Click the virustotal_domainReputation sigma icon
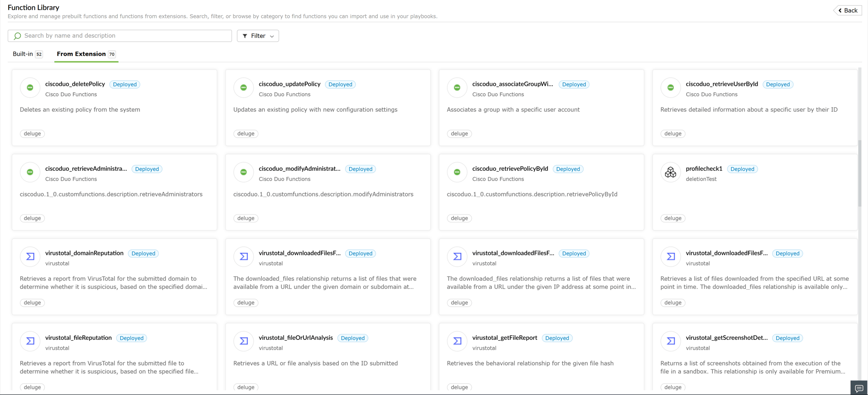868x395 pixels. click(30, 257)
